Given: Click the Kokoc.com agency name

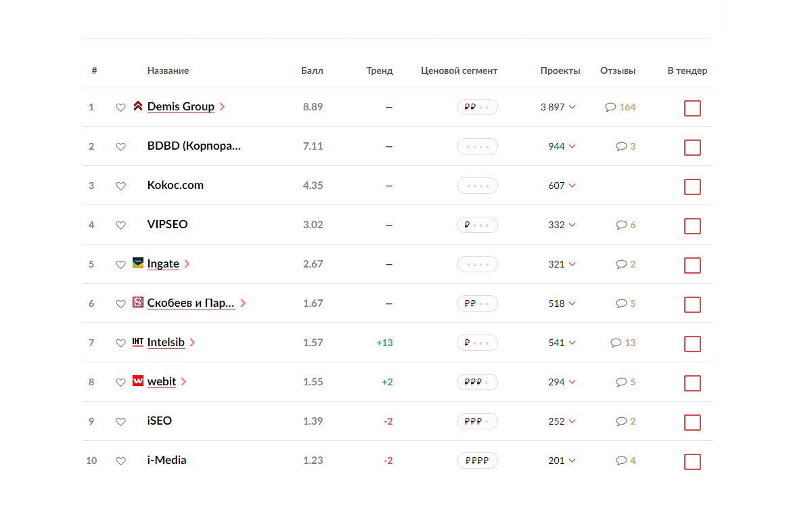Looking at the screenshot, I should tap(175, 186).
